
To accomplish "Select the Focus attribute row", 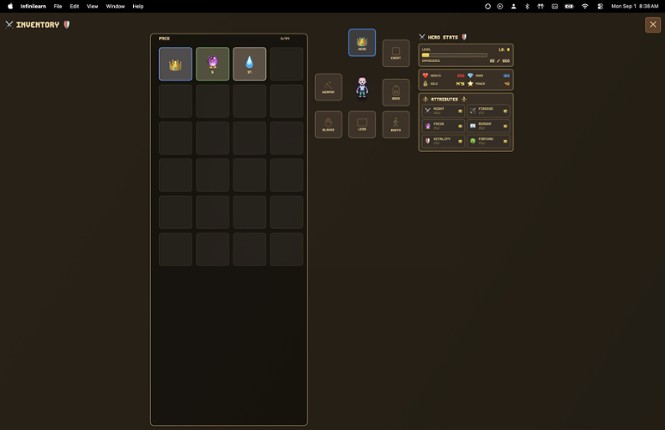I will click(443, 126).
